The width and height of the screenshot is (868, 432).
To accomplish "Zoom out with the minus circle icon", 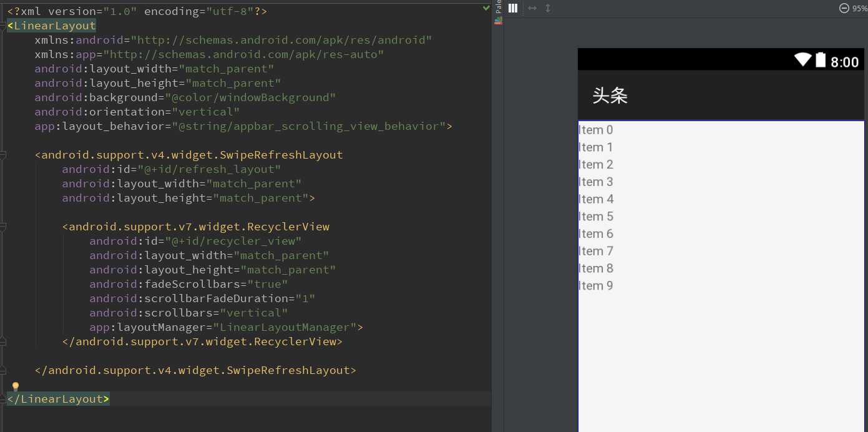I will [844, 8].
